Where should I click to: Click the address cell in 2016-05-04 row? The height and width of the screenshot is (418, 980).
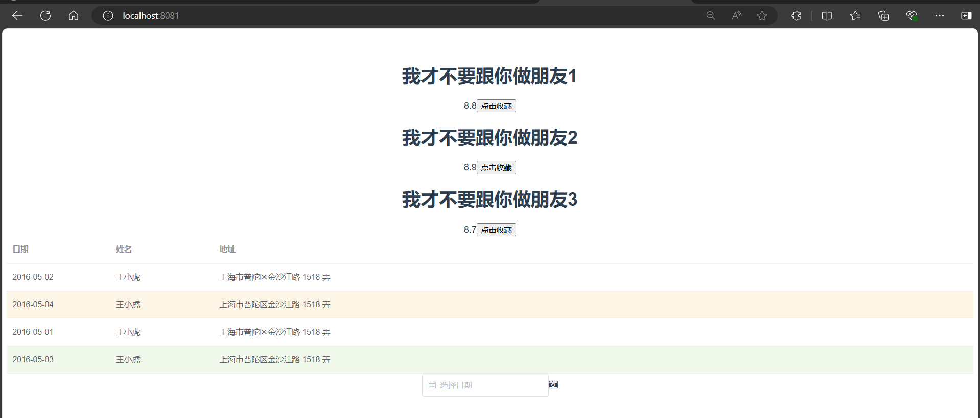click(x=275, y=305)
